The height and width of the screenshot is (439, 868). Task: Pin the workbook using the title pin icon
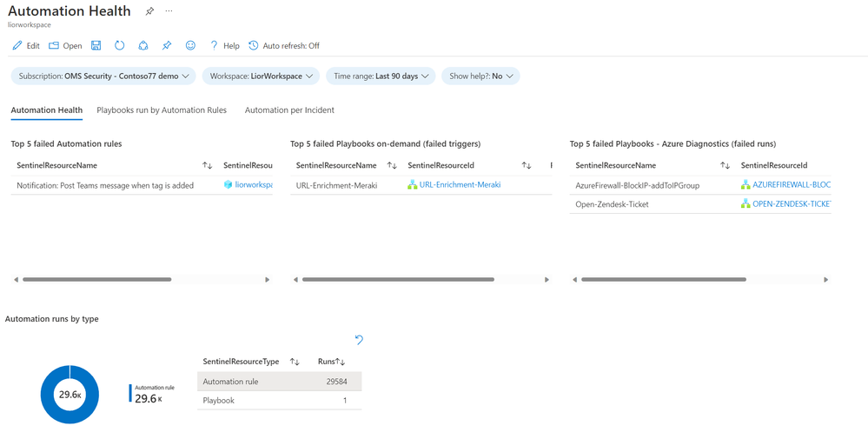tap(149, 11)
